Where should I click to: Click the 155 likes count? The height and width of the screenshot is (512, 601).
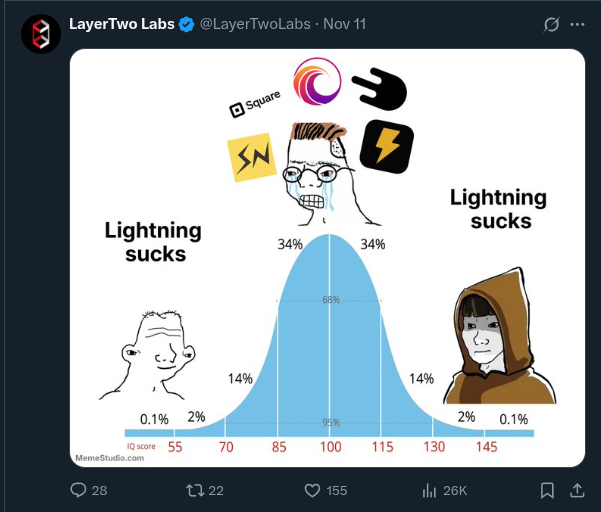tap(336, 490)
